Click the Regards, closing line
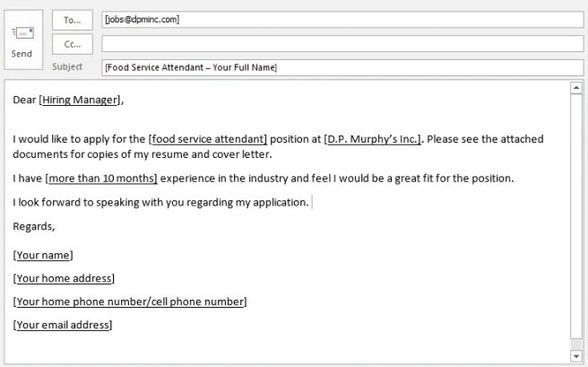The image size is (588, 367). coord(34,226)
